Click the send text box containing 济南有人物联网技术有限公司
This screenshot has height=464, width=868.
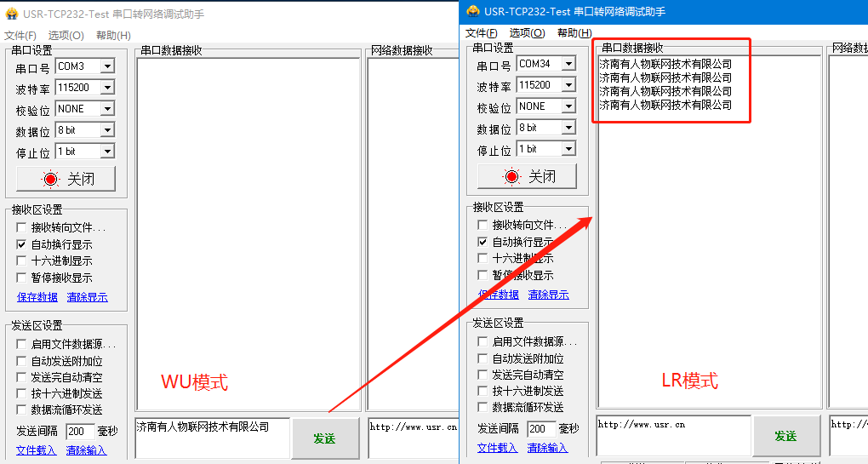(211, 437)
